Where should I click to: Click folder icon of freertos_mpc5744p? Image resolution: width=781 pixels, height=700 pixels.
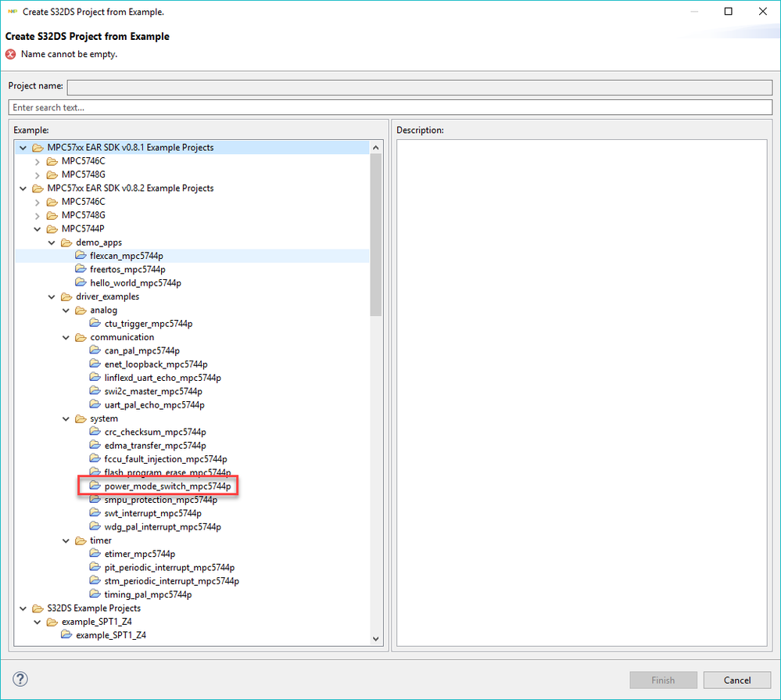[81, 268]
